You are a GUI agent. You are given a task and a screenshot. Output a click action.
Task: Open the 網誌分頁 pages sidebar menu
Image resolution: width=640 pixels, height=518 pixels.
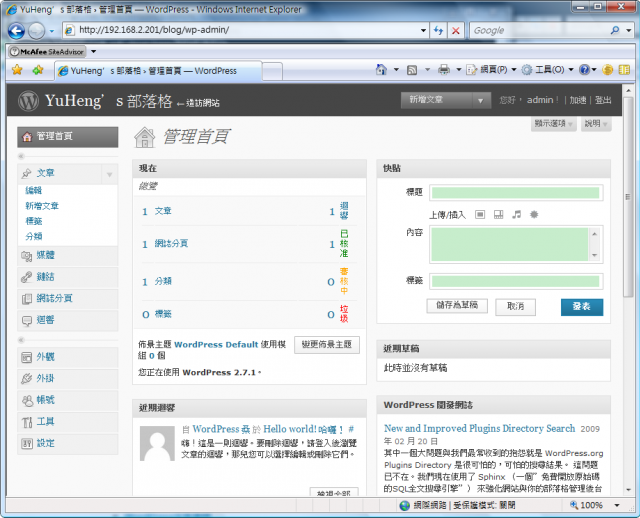point(68,299)
